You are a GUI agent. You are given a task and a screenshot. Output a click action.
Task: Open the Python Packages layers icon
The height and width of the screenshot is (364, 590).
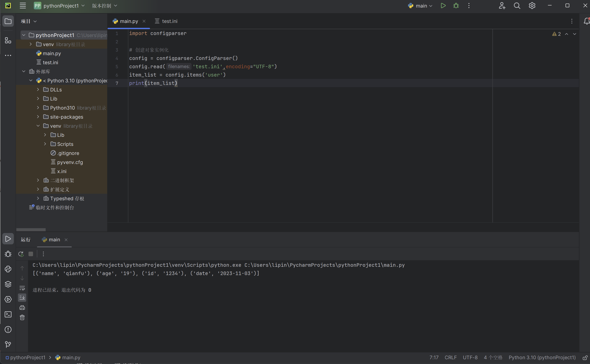(8, 284)
